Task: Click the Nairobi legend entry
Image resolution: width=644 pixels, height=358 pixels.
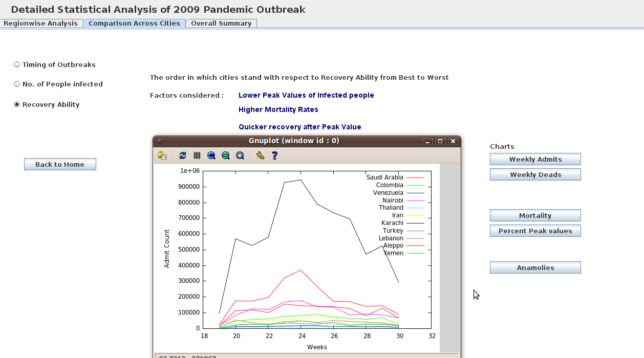Action: click(393, 200)
